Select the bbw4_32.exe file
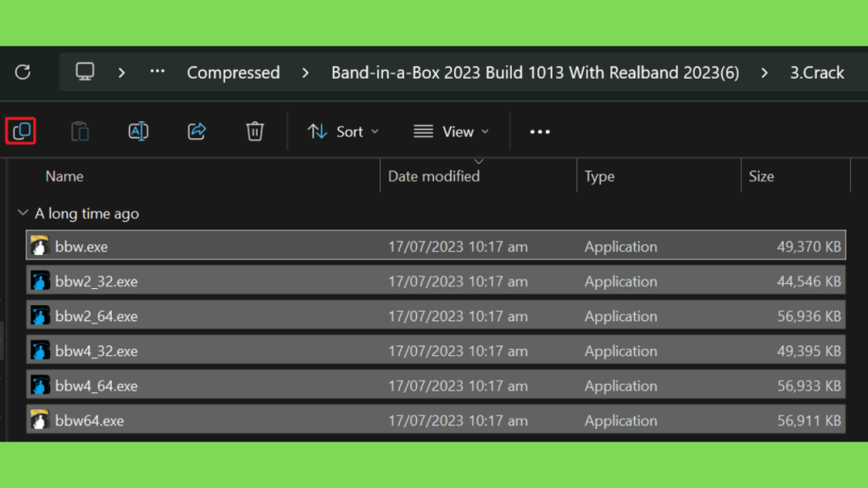868x488 pixels. click(436, 350)
